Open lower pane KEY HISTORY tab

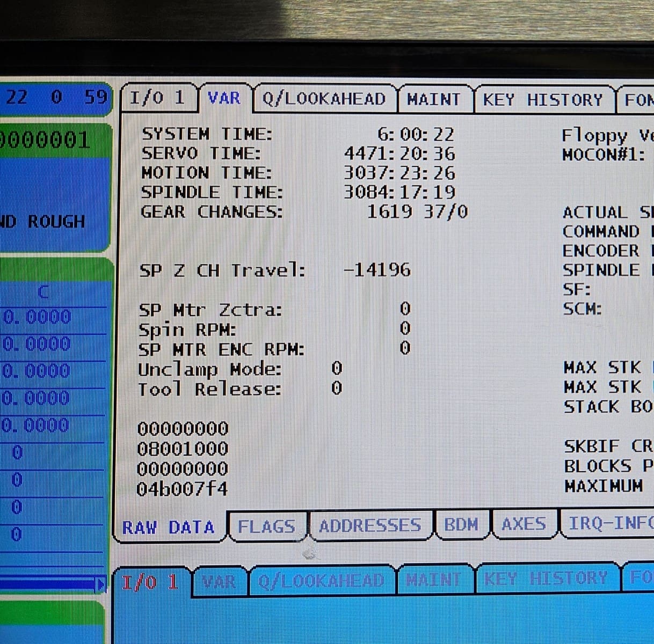click(x=545, y=579)
